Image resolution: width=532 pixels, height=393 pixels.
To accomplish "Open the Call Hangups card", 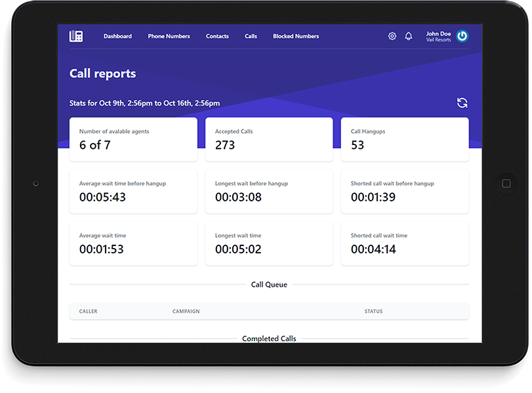I will coord(404,139).
